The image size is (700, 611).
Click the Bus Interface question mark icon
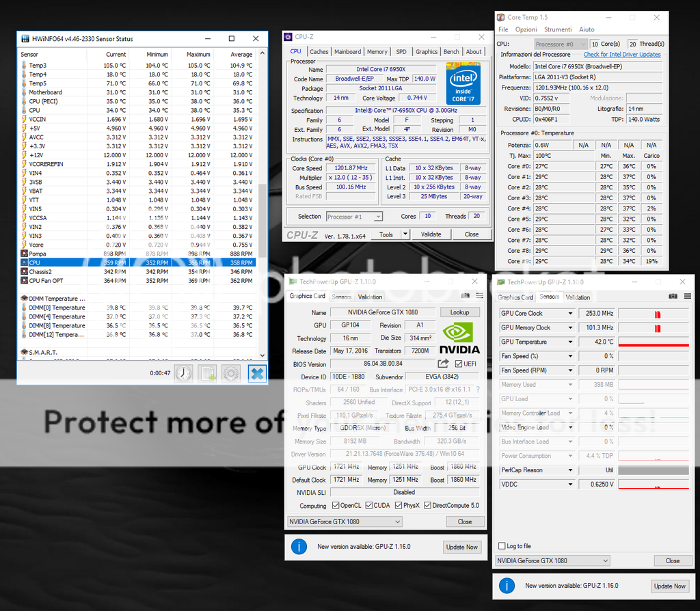478,390
